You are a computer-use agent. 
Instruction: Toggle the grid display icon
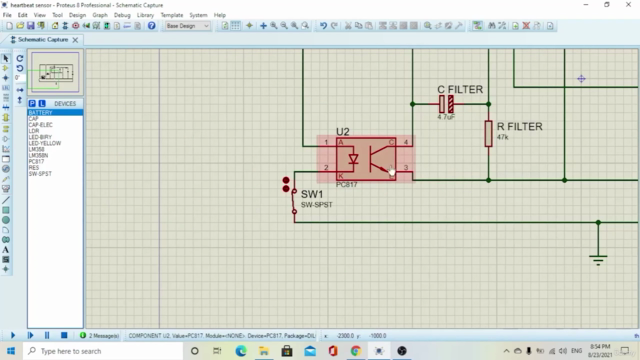click(236, 26)
